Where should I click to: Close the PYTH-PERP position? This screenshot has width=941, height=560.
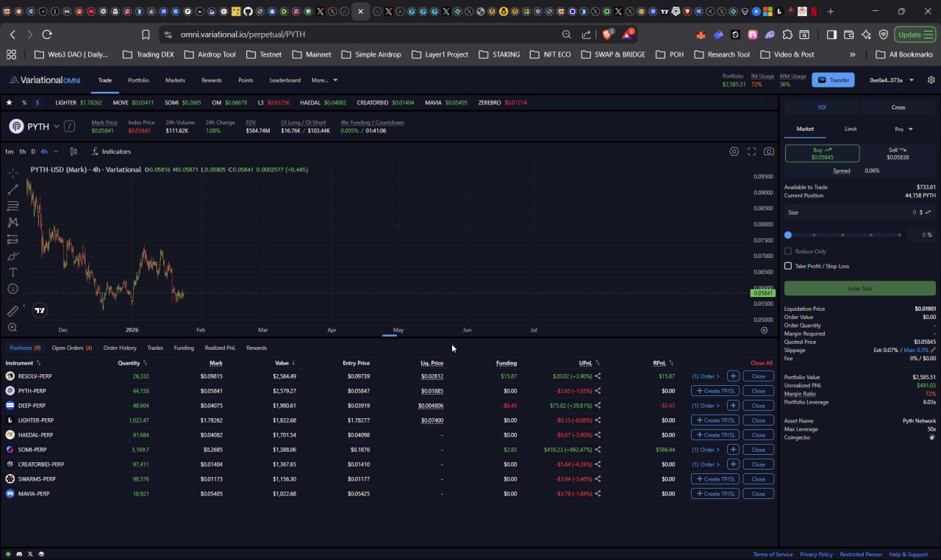coord(758,391)
